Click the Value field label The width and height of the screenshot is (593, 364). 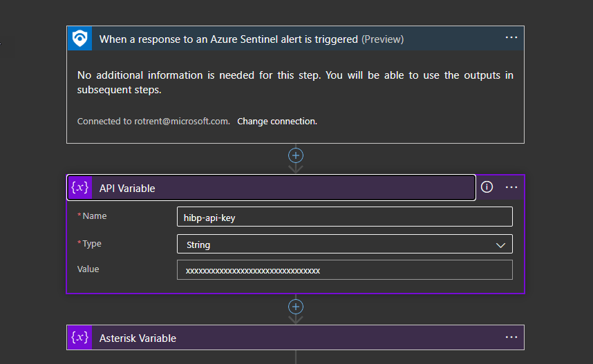click(x=88, y=269)
